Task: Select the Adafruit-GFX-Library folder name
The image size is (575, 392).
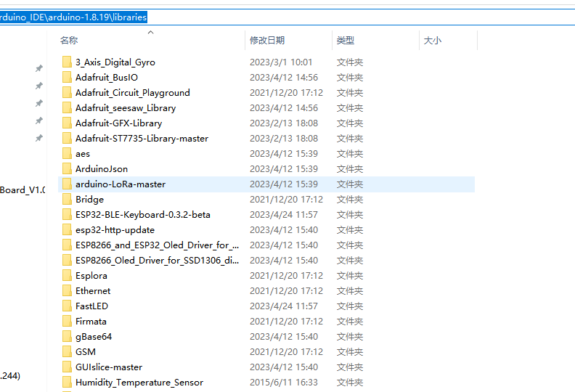Action: point(119,123)
